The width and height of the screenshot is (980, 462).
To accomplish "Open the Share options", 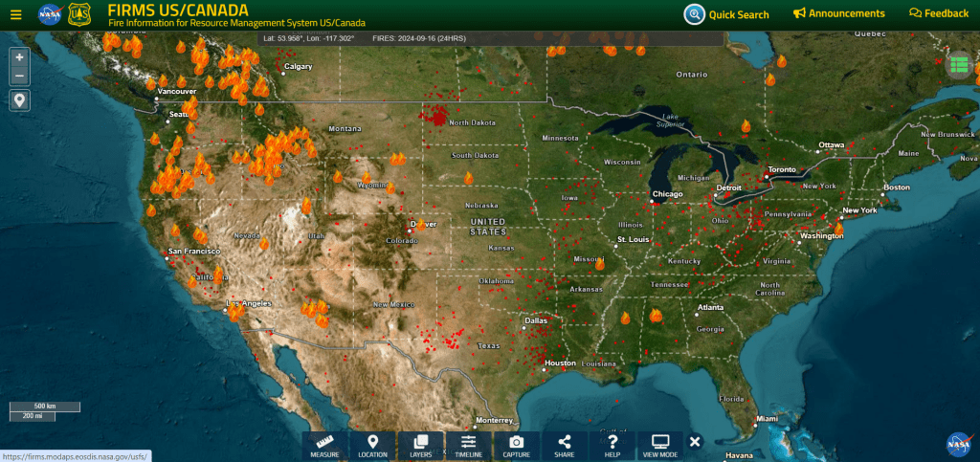I will (x=564, y=446).
